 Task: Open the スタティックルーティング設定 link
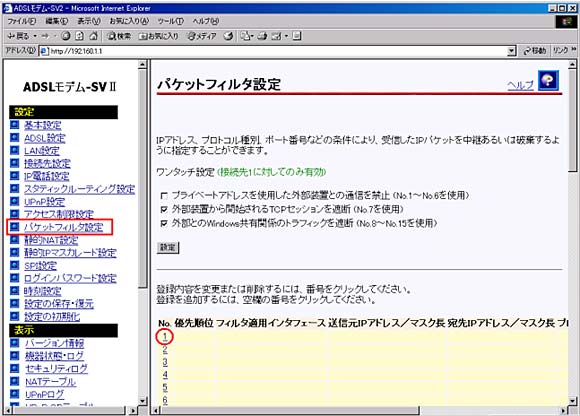pos(80,189)
